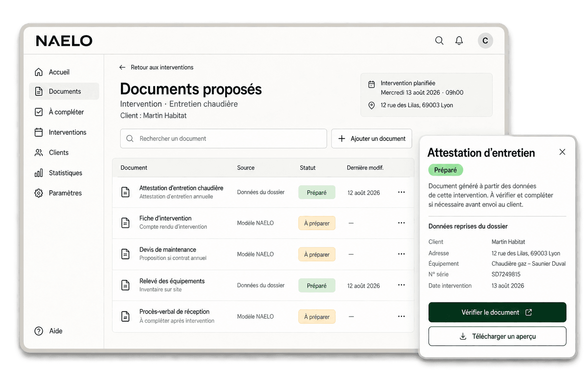Click the search magnifier icon in header
588x392 pixels.
click(439, 41)
